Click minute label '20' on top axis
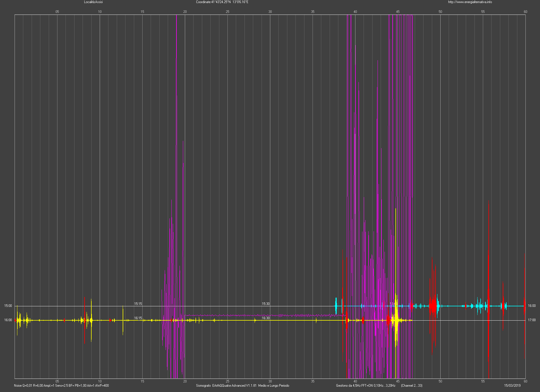The image size is (540, 392). point(185,12)
